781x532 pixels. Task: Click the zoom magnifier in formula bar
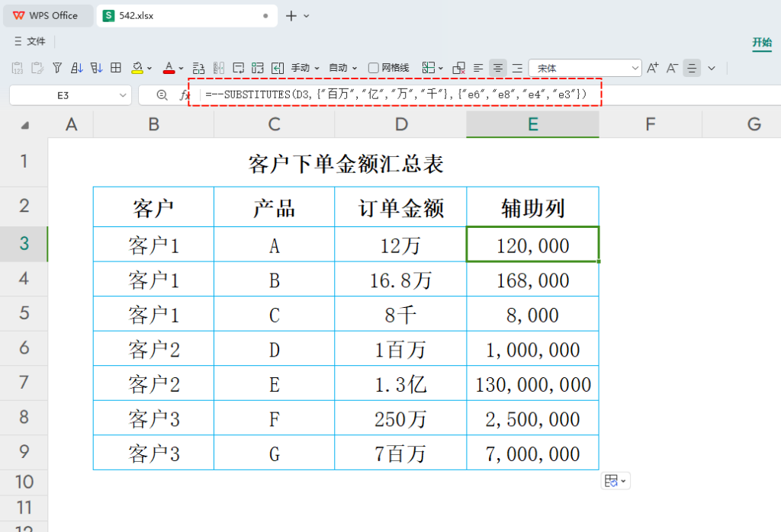click(x=162, y=95)
